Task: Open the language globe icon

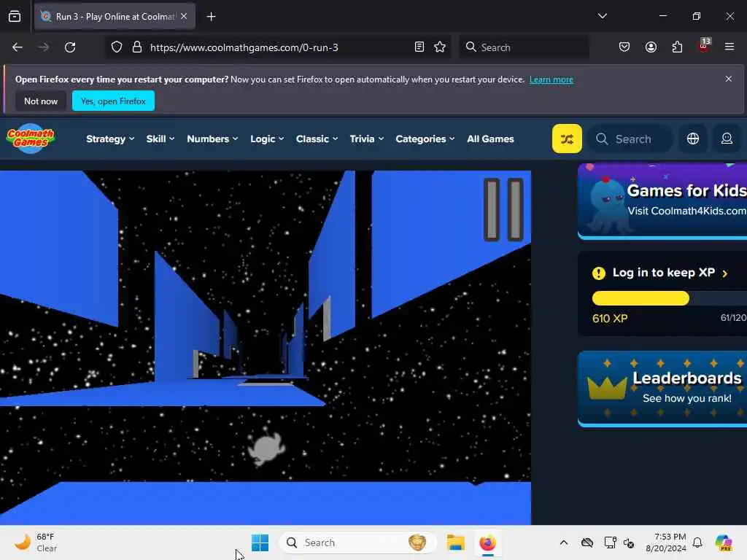Action: pos(693,139)
